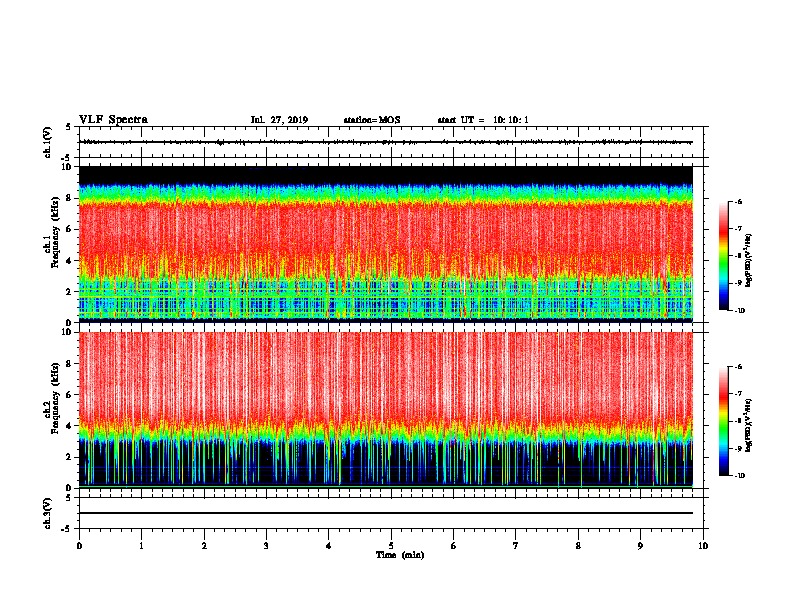Click time axis tick label "4"
This screenshot has height=612, width=792.
tap(329, 546)
